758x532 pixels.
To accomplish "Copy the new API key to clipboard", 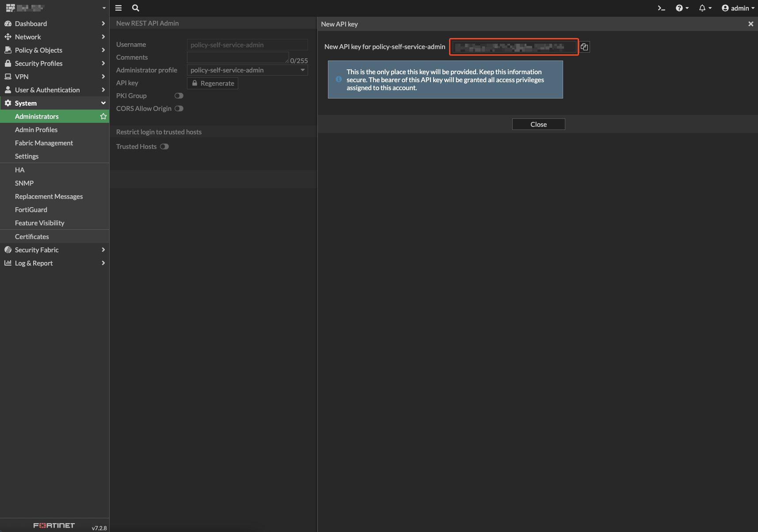I will pos(584,46).
